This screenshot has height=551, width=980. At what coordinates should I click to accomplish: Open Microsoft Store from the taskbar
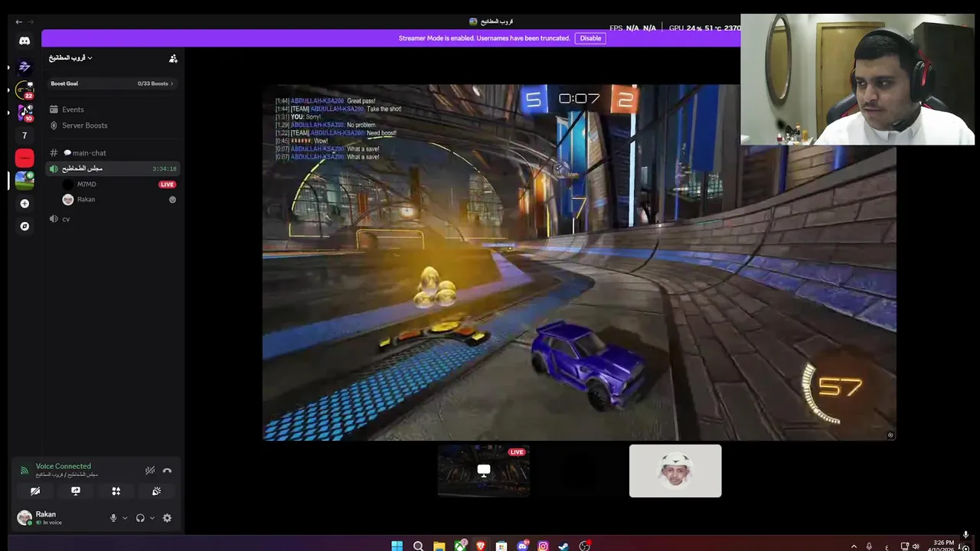[x=501, y=546]
